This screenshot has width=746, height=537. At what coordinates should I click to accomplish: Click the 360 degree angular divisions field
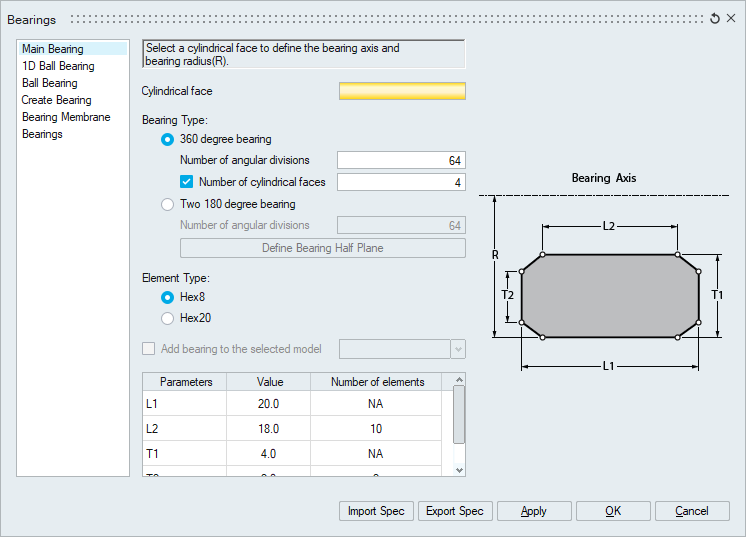click(x=401, y=160)
